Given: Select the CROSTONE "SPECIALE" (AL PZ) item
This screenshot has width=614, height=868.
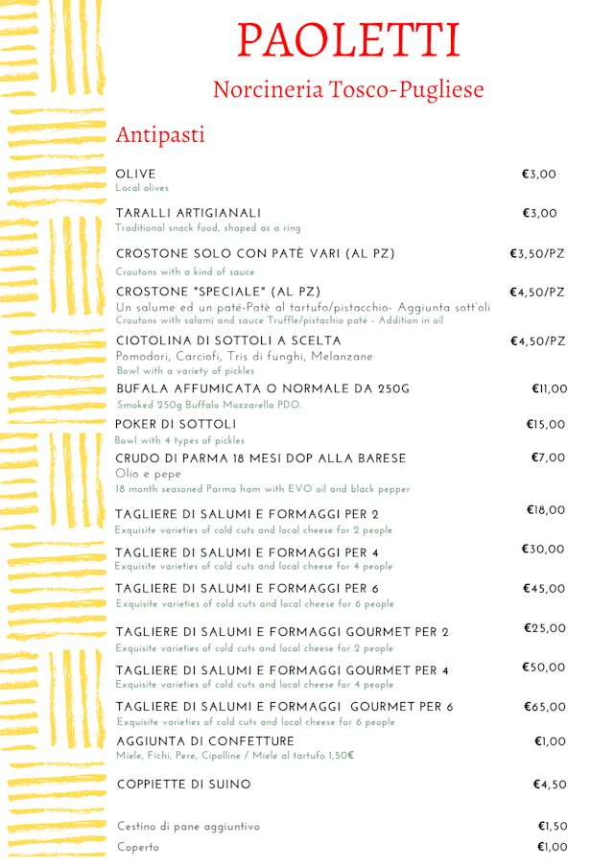Looking at the screenshot, I should [x=219, y=292].
